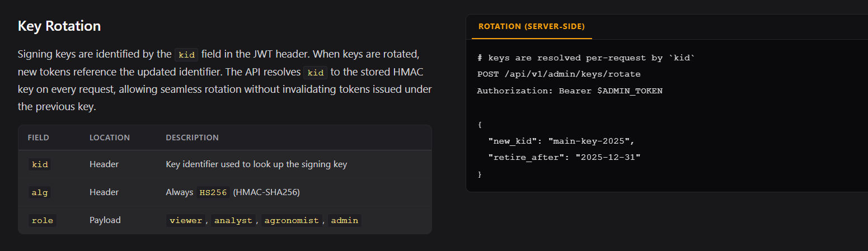Click the role field in the table

[42, 220]
